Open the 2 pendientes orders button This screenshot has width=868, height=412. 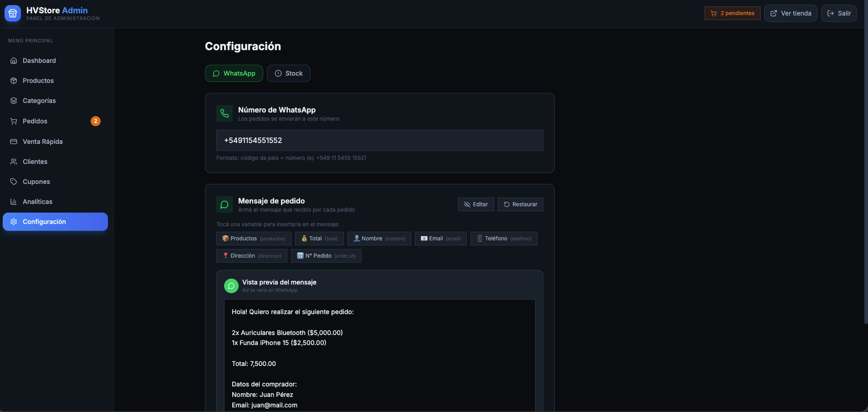click(732, 14)
